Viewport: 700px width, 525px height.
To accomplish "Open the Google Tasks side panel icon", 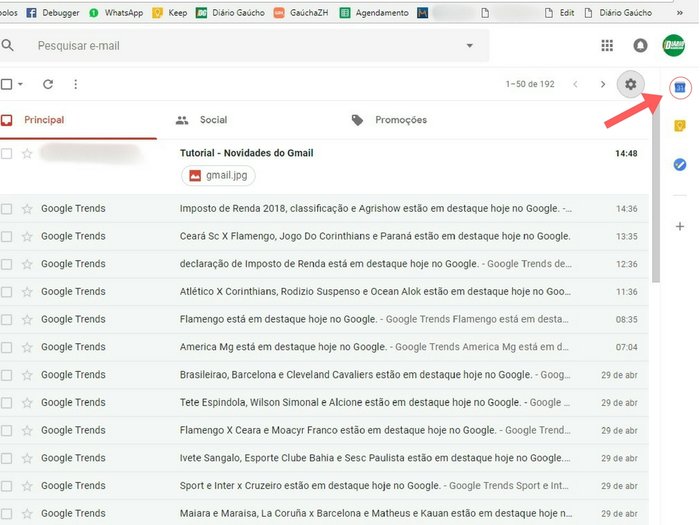I will [x=679, y=165].
